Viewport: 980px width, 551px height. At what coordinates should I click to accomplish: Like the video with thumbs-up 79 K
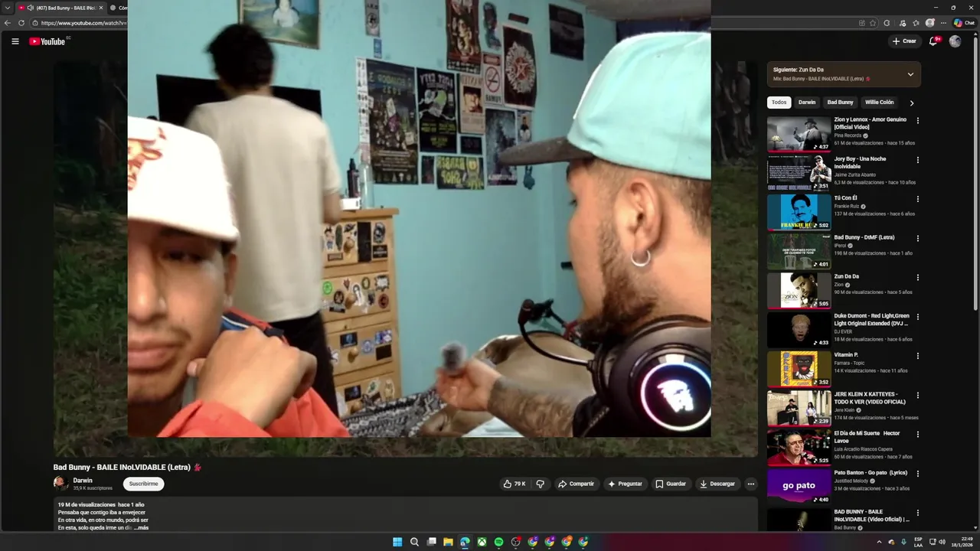click(514, 484)
